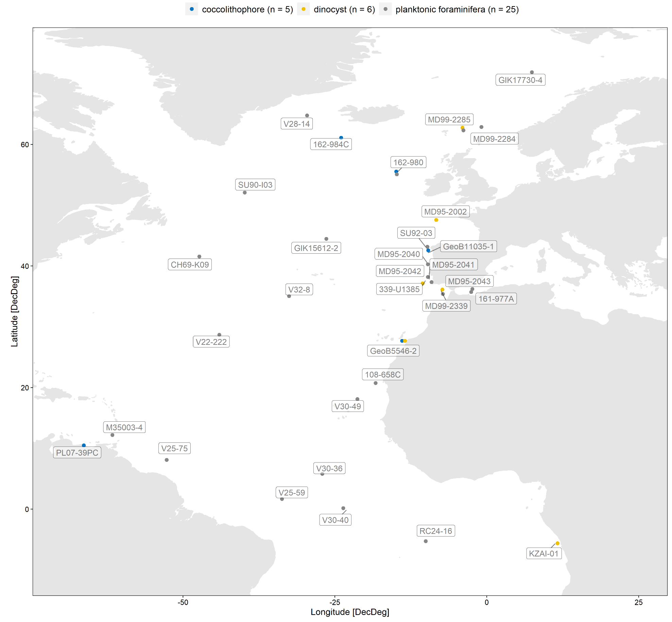Click the MD95-2041 site label
This screenshot has width=672, height=622.
tap(453, 265)
